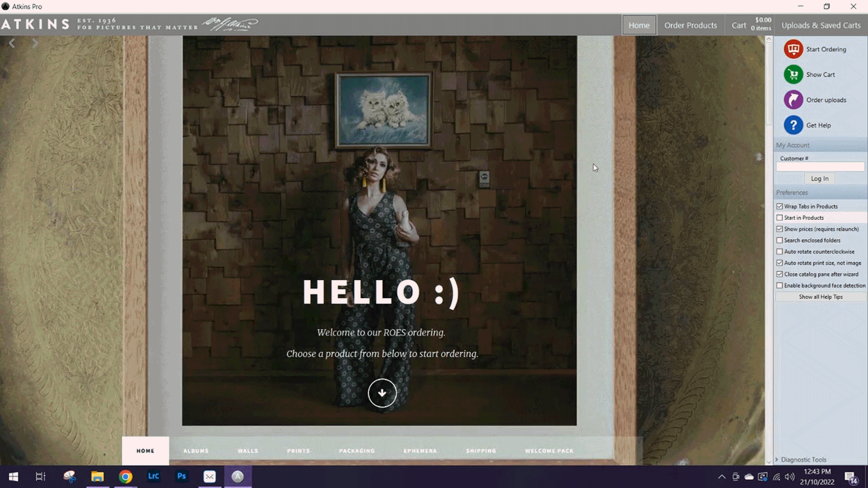Show hidden system tray icons

coord(721,477)
